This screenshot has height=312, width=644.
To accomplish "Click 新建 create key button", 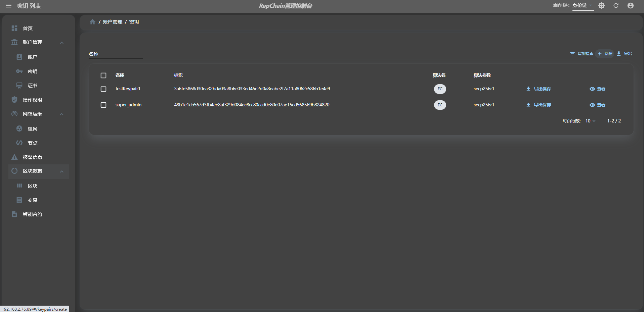I will 605,54.
